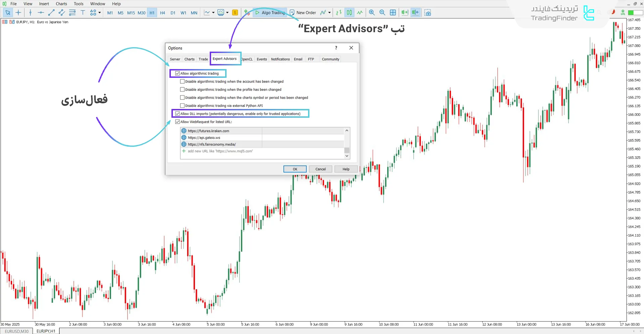Viewport: 644px width, 334px height.
Task: Switch to candlestick chart icon
Action: (349, 13)
